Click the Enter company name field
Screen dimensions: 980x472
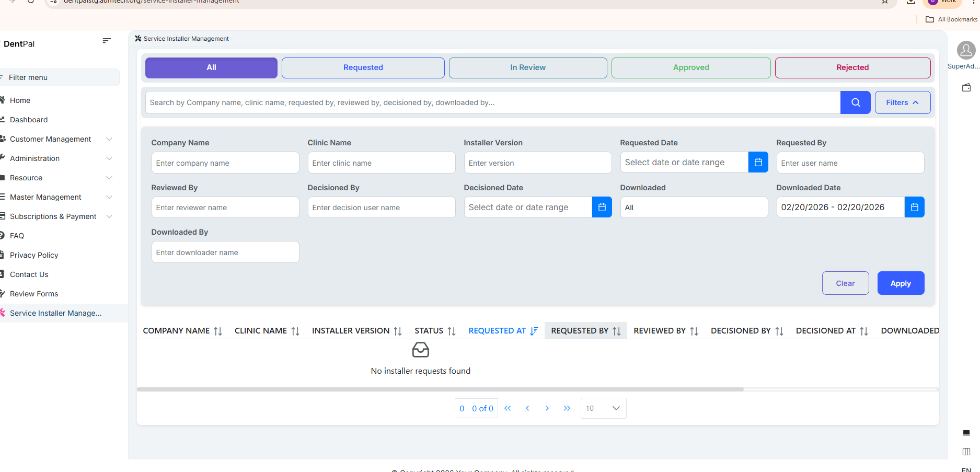pos(225,163)
